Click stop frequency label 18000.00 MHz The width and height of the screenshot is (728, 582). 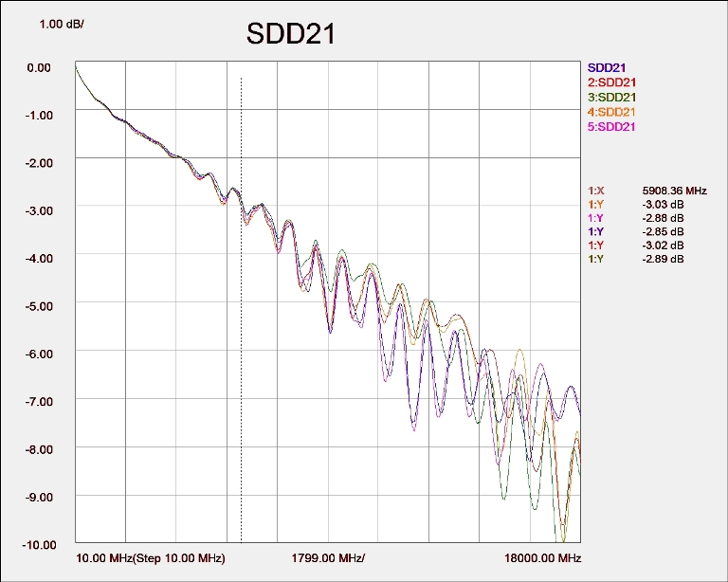pos(543,558)
